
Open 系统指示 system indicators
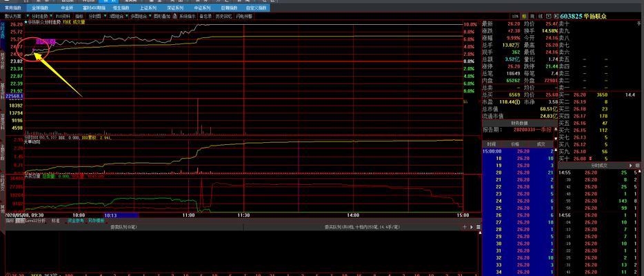188,17
